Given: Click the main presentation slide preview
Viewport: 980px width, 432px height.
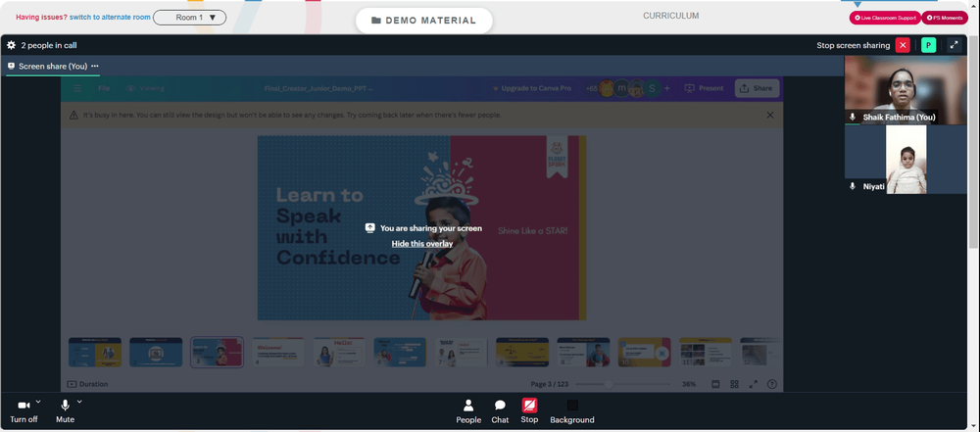Looking at the screenshot, I should point(421,227).
